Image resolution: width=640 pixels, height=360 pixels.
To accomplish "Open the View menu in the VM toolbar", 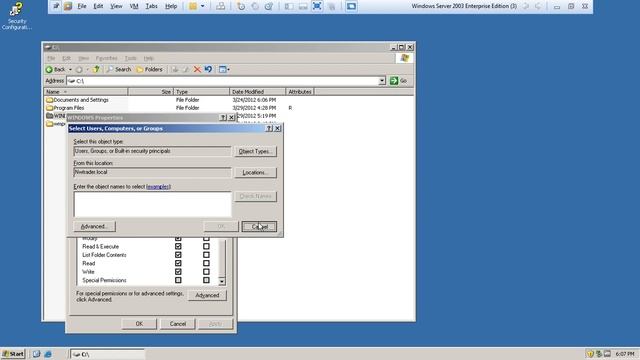I will click(116, 6).
